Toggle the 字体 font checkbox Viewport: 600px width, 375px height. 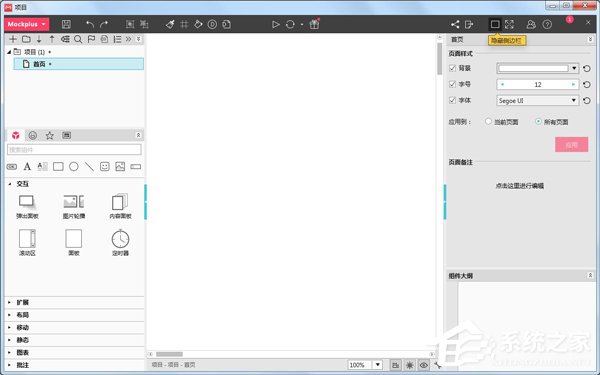[x=452, y=100]
